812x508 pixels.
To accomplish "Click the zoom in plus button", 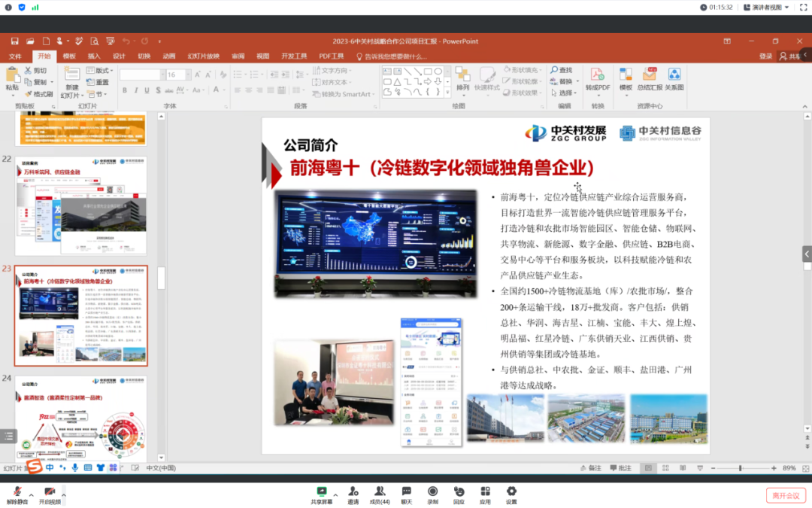I will pos(774,468).
